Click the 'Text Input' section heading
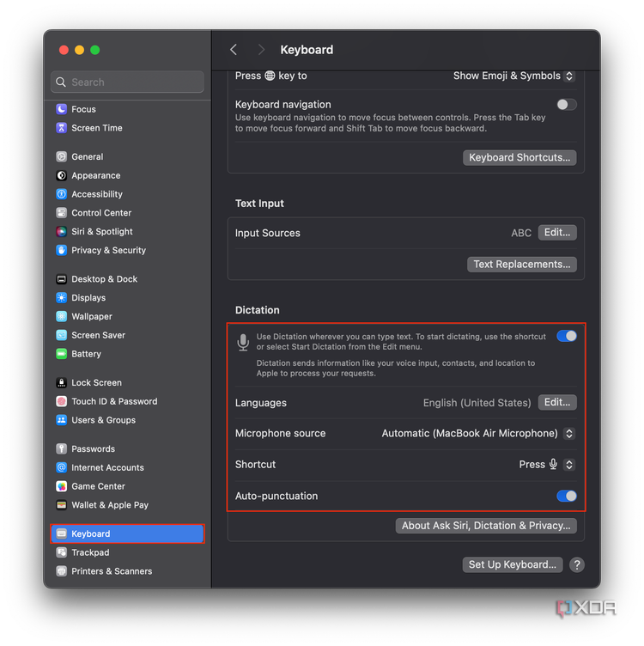This screenshot has width=644, height=646. click(x=259, y=204)
